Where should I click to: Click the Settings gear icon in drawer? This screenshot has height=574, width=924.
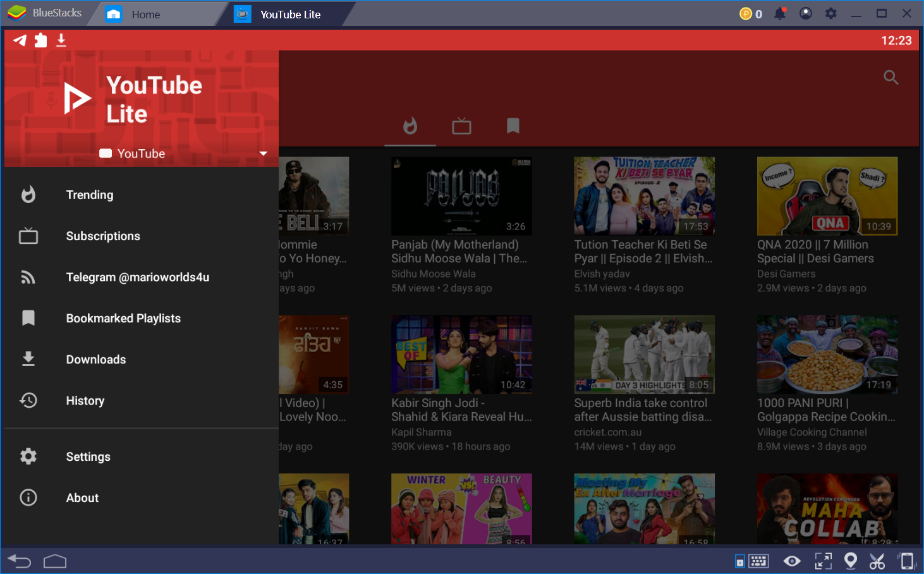(x=28, y=456)
